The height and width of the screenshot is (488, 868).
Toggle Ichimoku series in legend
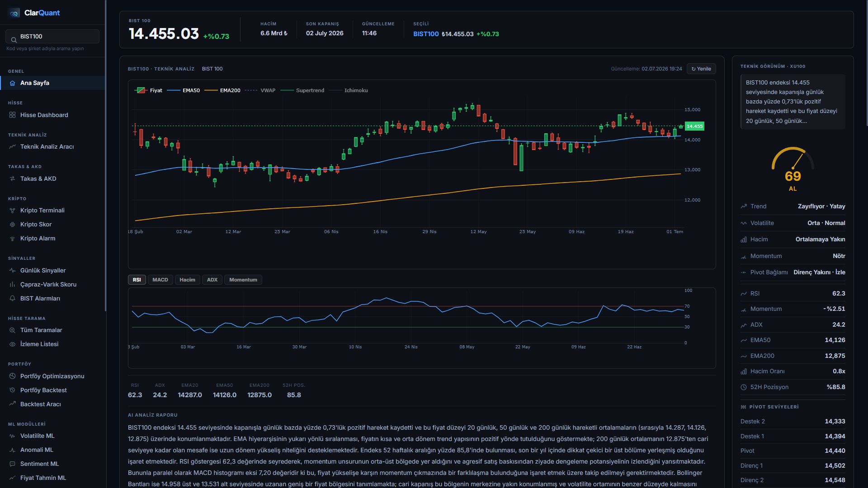[349, 90]
